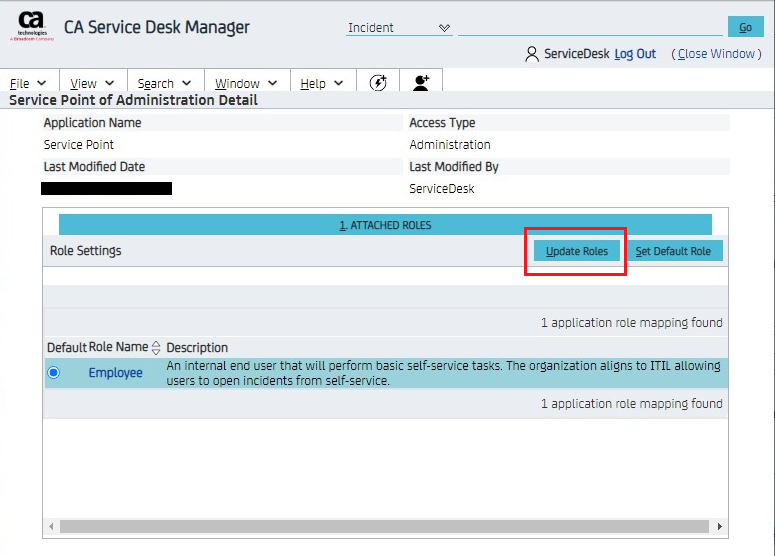Image resolution: width=775 pixels, height=556 pixels.
Task: Open the File menu
Action: coord(28,84)
